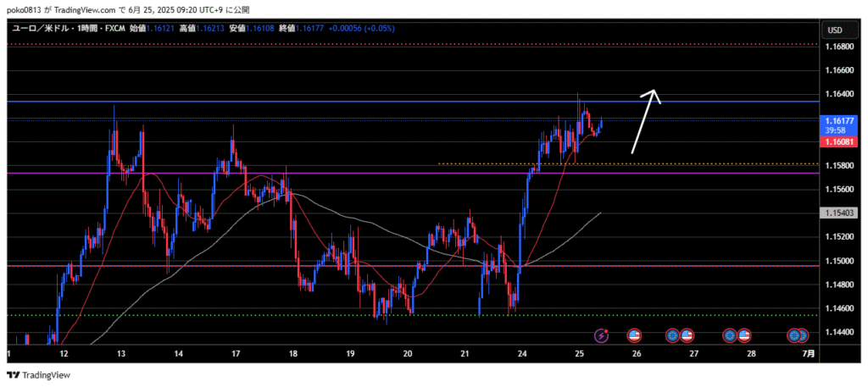Click the US flag event nearest date 28
Screen dimensions: 868x387
(x=744, y=336)
